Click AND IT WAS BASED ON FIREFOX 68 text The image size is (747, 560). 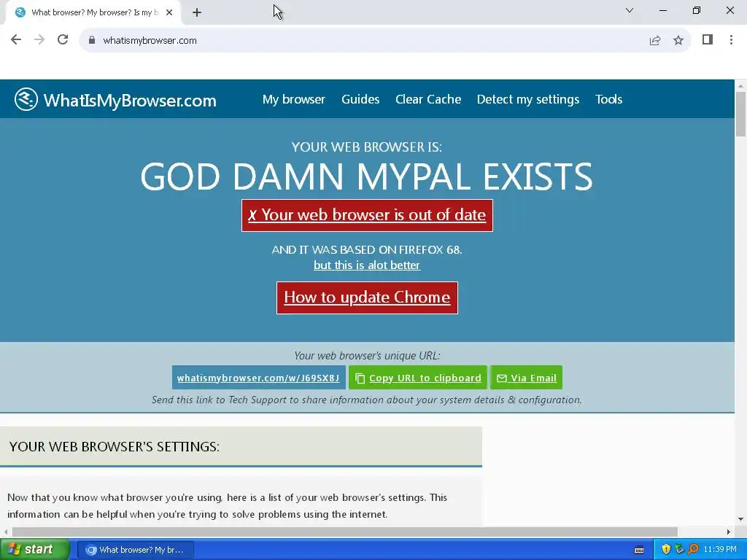click(367, 249)
